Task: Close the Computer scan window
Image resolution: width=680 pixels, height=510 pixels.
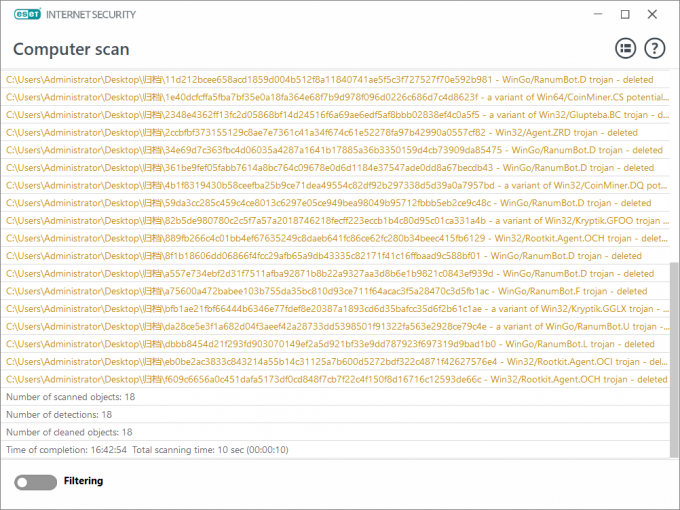Action: (x=652, y=14)
